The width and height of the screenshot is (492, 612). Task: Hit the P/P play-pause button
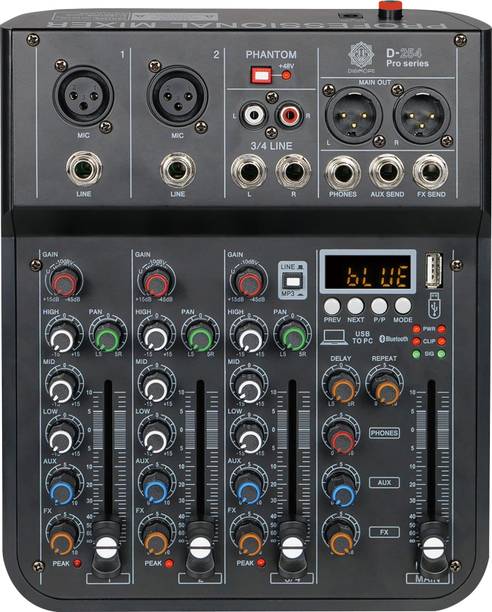pos(379,306)
